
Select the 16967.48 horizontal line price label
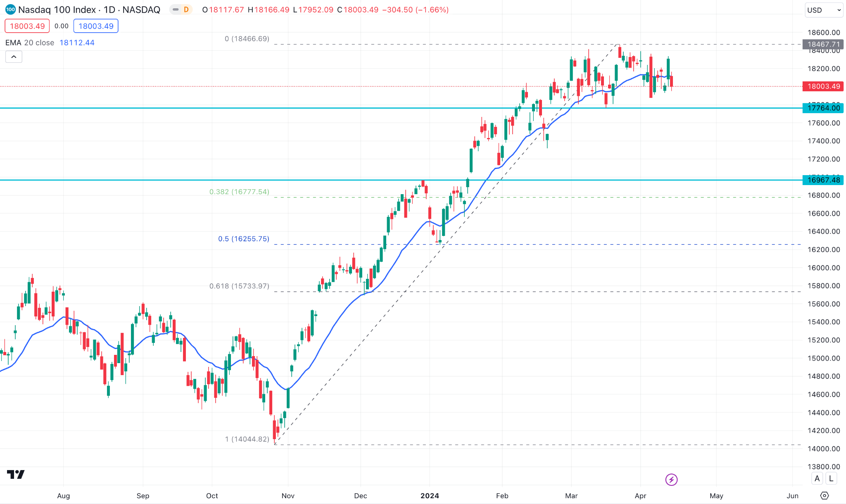point(823,180)
